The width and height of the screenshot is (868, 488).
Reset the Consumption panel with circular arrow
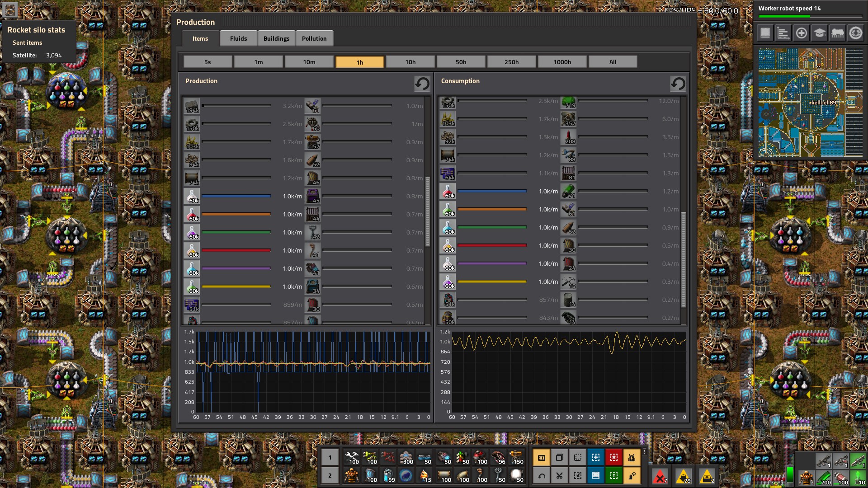click(x=678, y=84)
